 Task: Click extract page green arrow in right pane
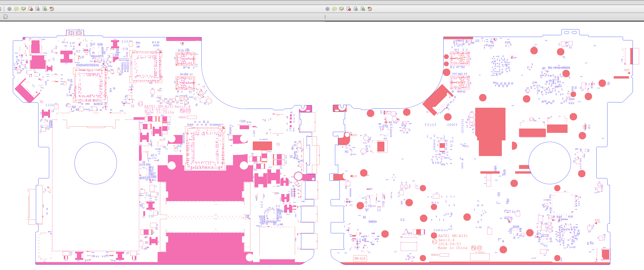pyautogui.click(x=363, y=9)
